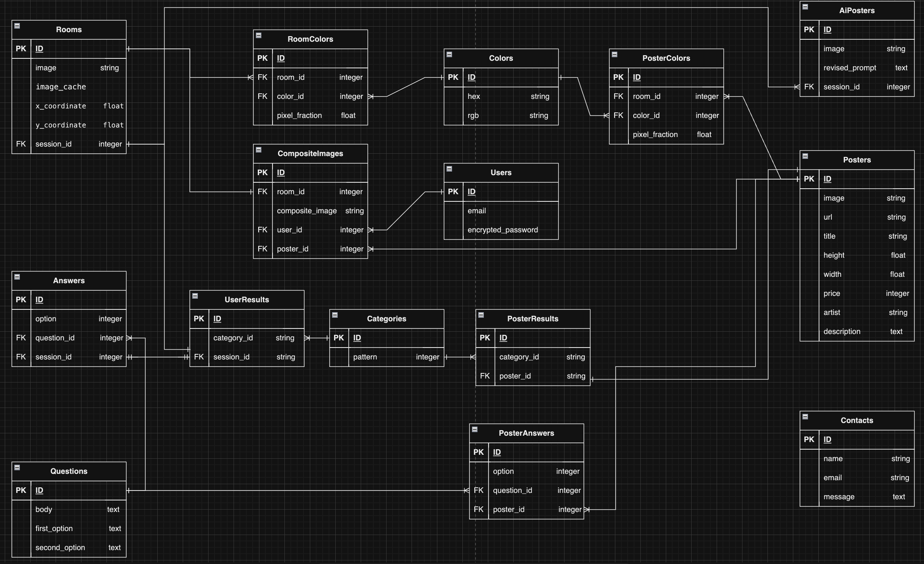
Task: Select the Posters table title
Action: pyautogui.click(x=857, y=160)
